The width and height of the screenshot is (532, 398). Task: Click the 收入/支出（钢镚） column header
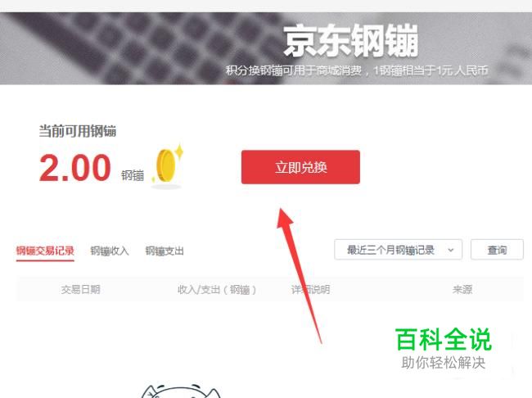click(x=217, y=290)
